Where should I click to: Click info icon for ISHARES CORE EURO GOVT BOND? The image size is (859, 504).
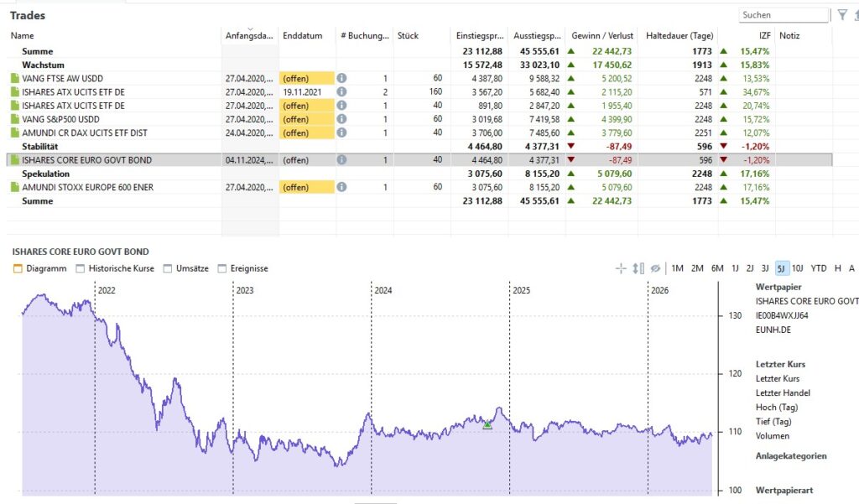[341, 160]
